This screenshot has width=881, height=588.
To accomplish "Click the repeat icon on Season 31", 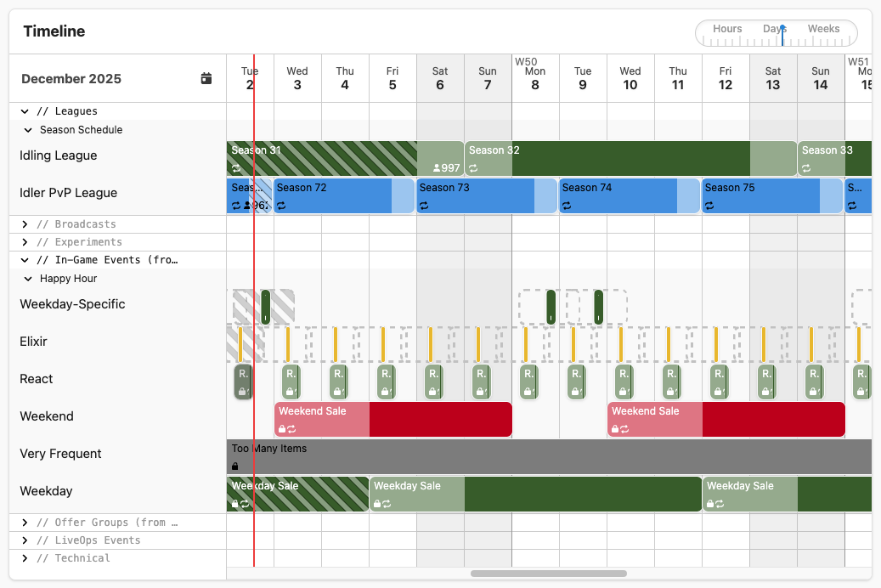I will [x=235, y=168].
